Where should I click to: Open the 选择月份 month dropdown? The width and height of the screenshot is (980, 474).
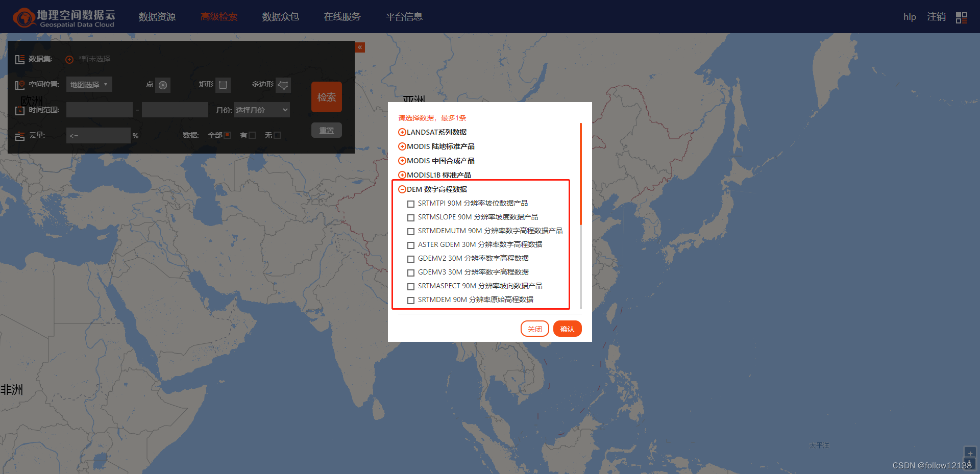coord(261,109)
